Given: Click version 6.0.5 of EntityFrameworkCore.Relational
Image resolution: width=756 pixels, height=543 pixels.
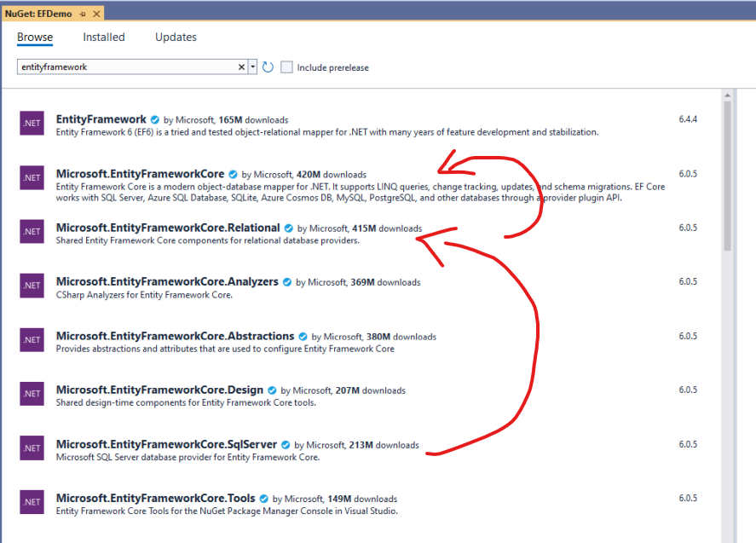Looking at the screenshot, I should click(x=688, y=228).
